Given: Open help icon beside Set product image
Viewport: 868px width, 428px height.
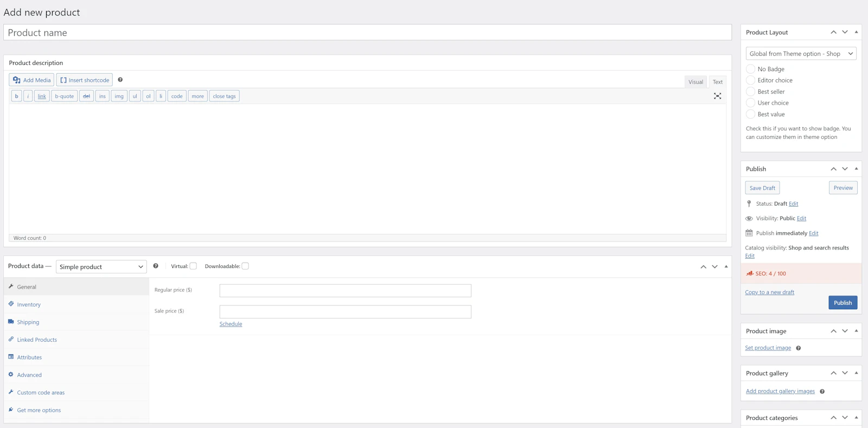Looking at the screenshot, I should click(798, 348).
